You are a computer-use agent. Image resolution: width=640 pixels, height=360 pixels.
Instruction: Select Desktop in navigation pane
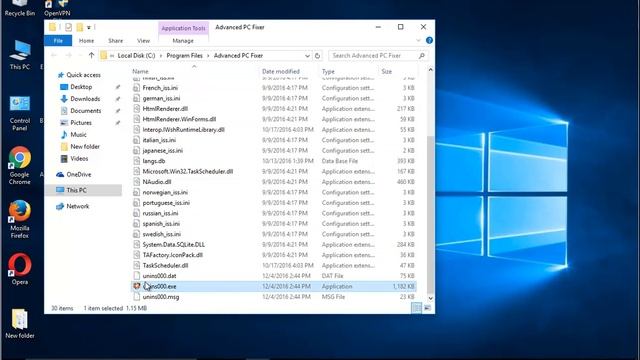tap(81, 87)
